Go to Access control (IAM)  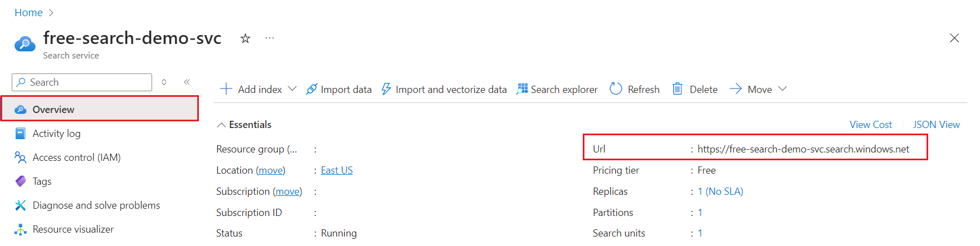click(x=76, y=158)
